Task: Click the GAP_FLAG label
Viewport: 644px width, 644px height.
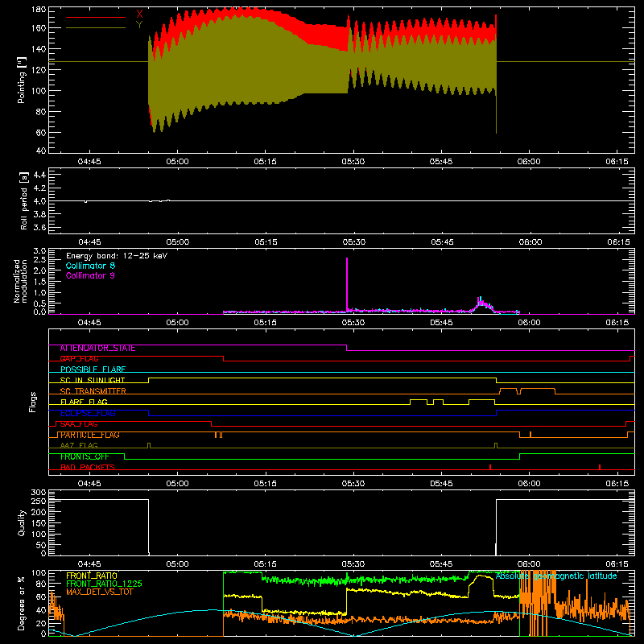Action: coord(80,358)
